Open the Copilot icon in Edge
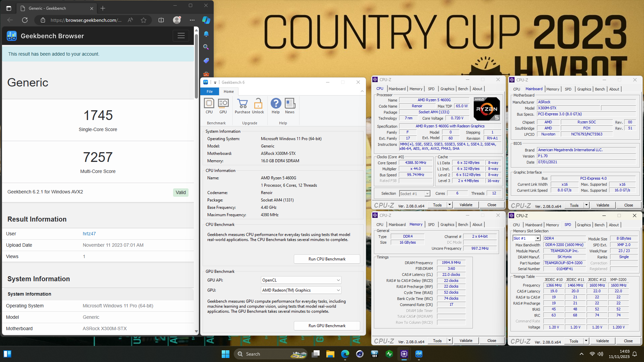The width and height of the screenshot is (644, 362). (x=206, y=20)
